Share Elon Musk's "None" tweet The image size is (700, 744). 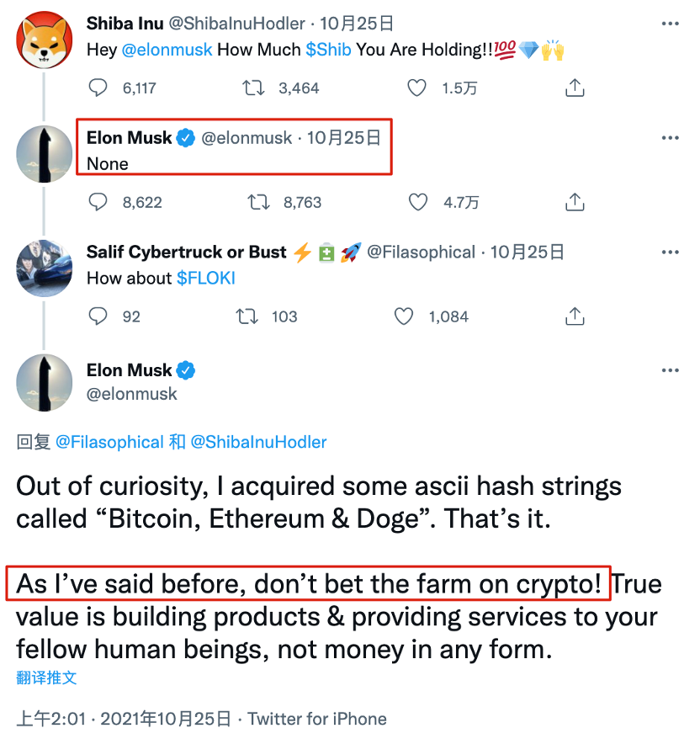(575, 202)
